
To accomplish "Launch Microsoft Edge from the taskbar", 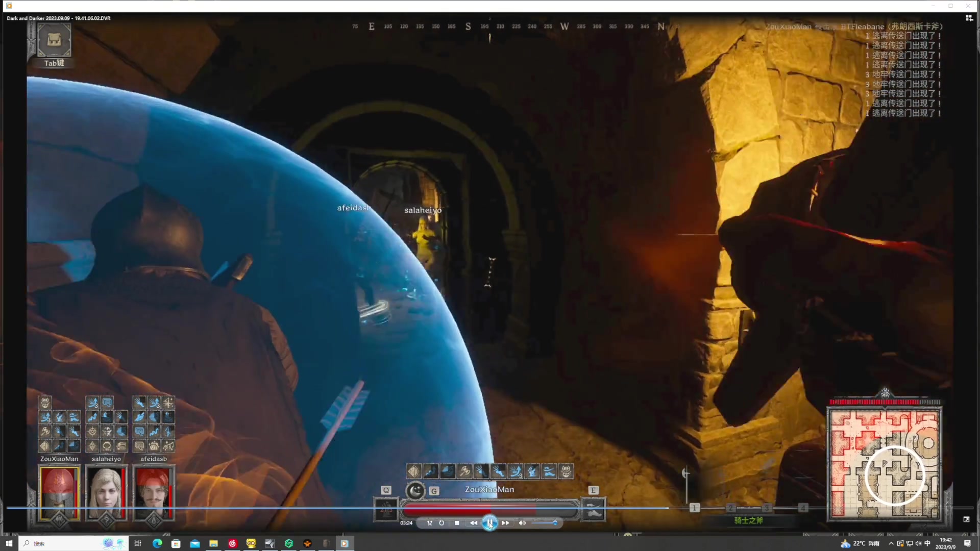I will 157,543.
